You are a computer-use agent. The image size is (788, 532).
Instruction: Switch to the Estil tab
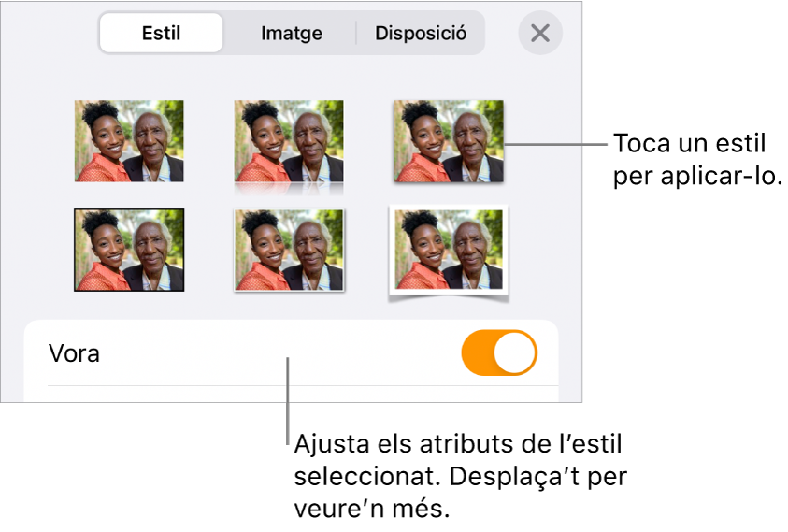(x=161, y=33)
